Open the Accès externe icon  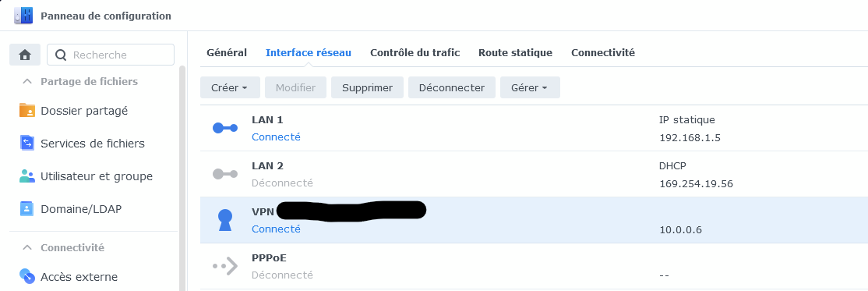pos(26,275)
